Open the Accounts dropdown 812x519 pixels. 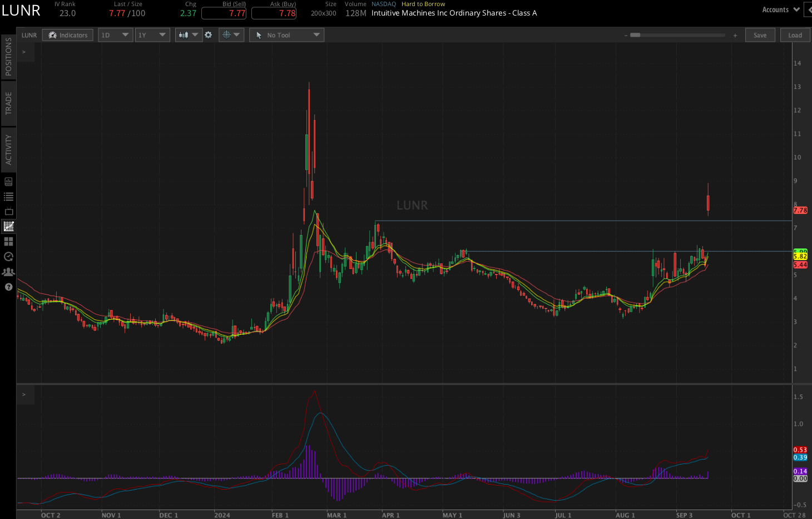[x=781, y=9]
